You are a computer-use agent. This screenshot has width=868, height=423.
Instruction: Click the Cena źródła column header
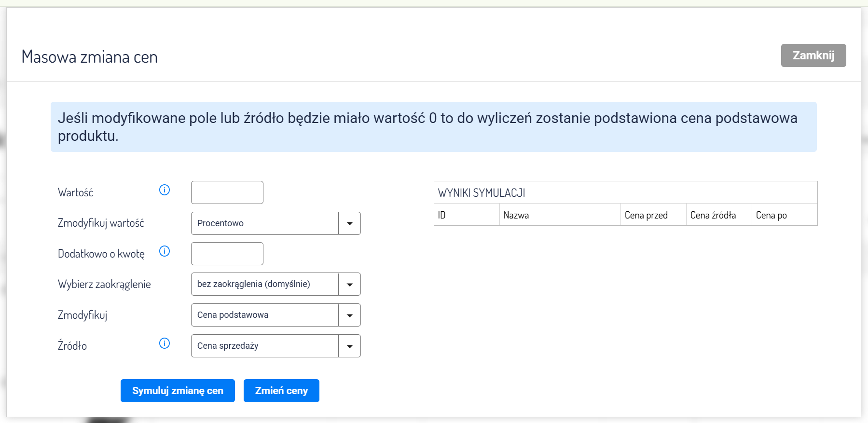(713, 215)
